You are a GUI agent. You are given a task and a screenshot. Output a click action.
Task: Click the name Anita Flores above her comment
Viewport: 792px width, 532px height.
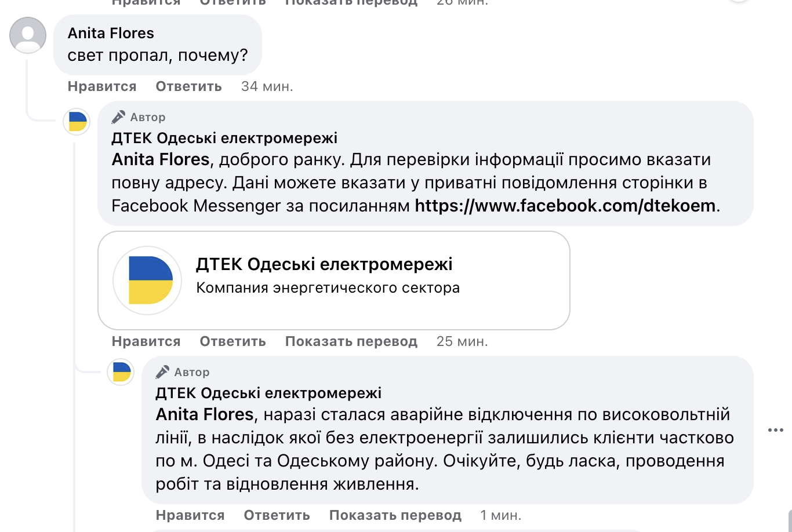(111, 33)
